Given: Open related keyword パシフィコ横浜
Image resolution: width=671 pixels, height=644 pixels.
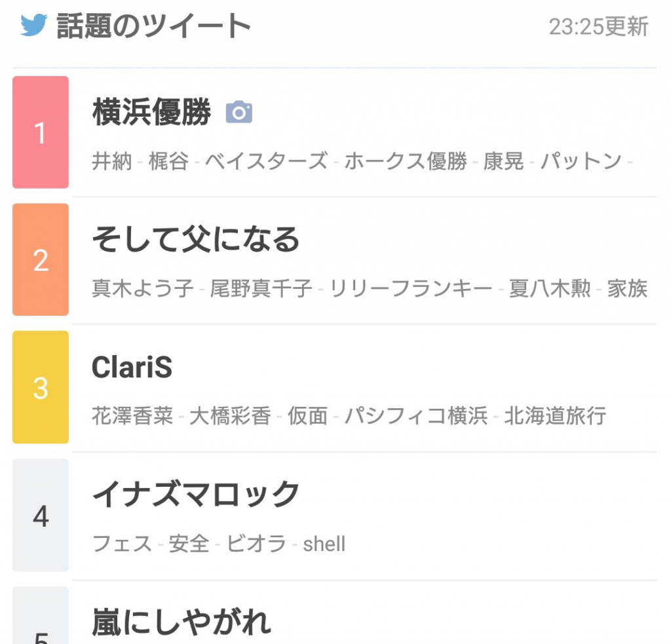Looking at the screenshot, I should click(x=416, y=416).
